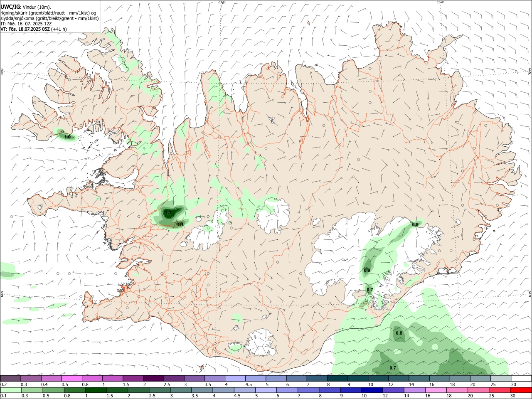Pick the red-pink 25 mm rain swatch
The height and width of the screenshot is (399, 532).
point(500,390)
